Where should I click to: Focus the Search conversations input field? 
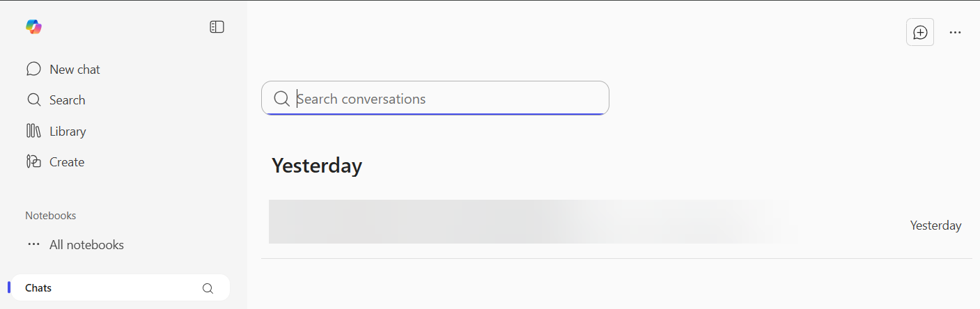pos(446,99)
